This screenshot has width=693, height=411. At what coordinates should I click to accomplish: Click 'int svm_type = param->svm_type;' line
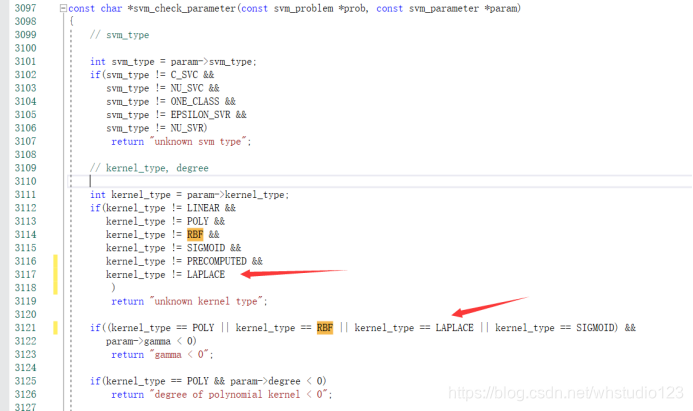point(173,61)
